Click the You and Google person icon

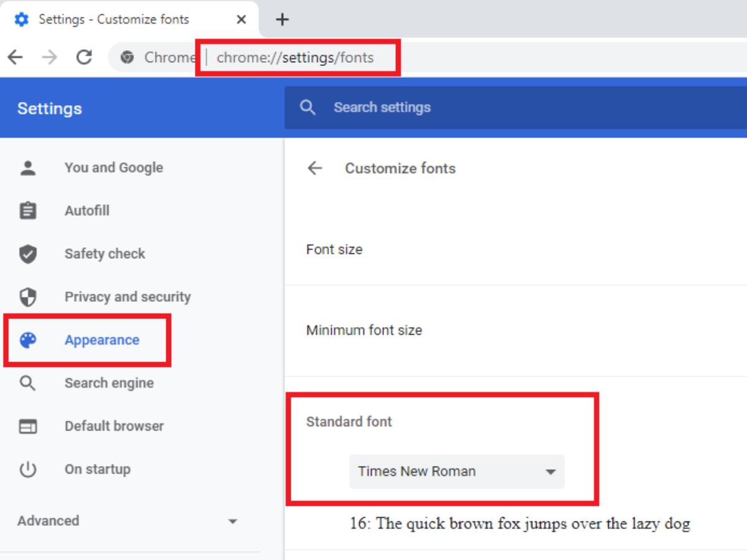(x=28, y=167)
